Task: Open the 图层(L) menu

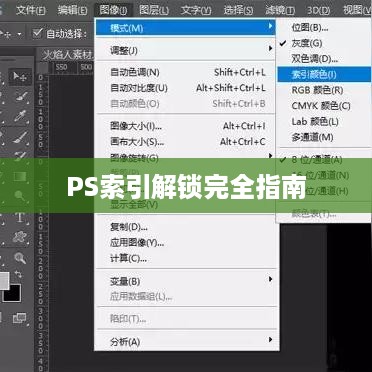Action: point(154,10)
